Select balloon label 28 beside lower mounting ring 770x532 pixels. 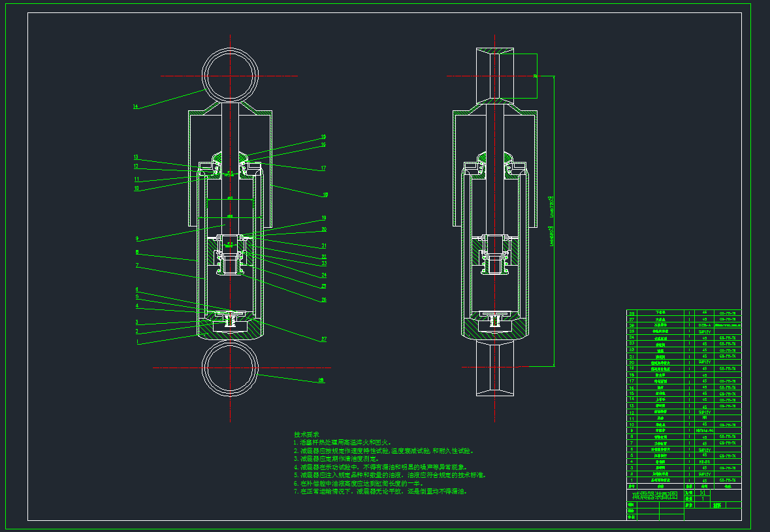pyautogui.click(x=321, y=381)
